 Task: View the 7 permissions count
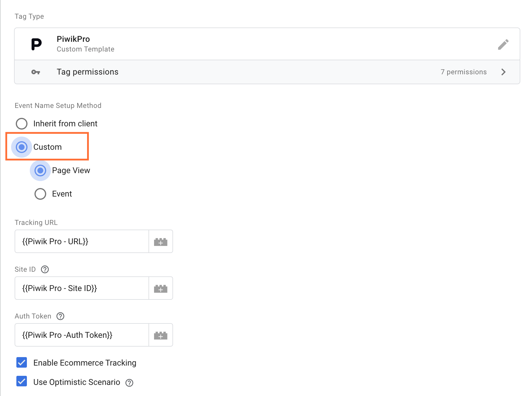point(464,72)
